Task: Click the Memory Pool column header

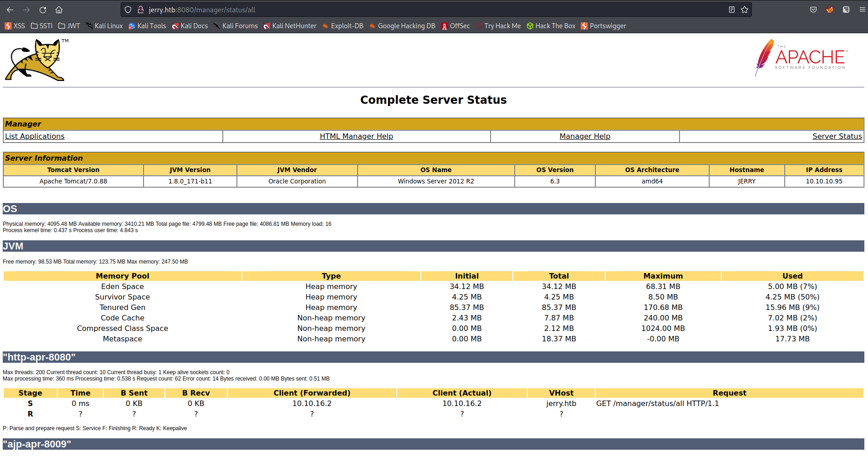Action: click(123, 276)
